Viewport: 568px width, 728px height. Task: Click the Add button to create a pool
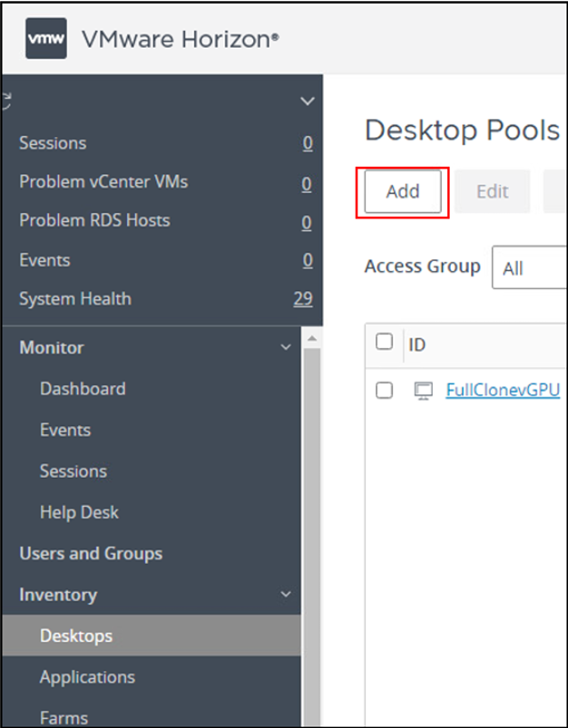[x=401, y=191]
